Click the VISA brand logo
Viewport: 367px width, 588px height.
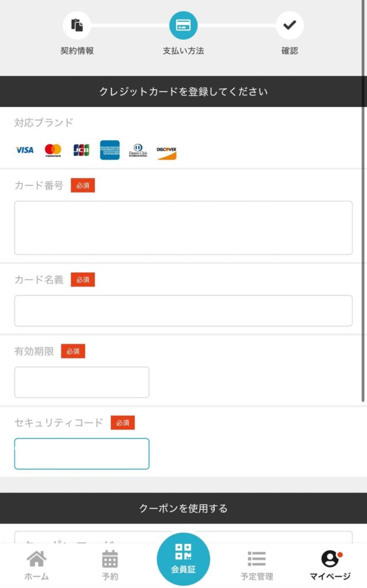point(24,150)
